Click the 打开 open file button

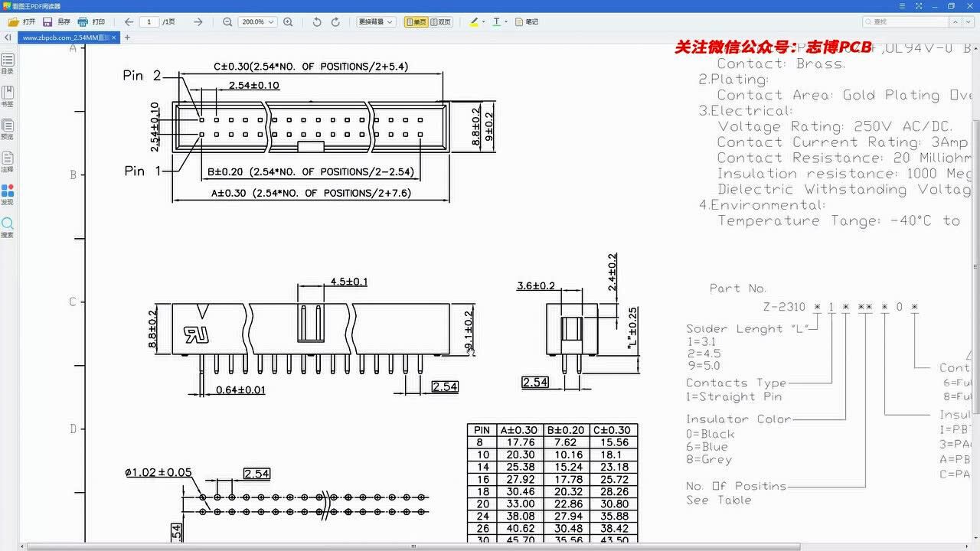pos(23,21)
